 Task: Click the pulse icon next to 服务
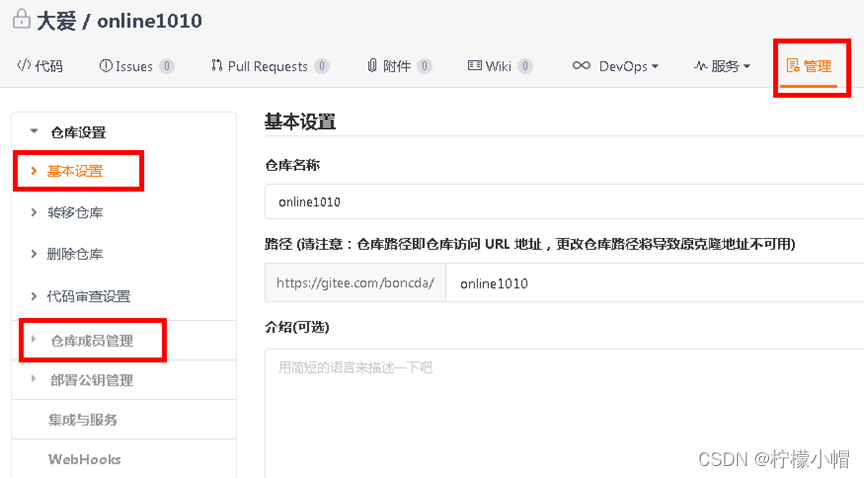tap(700, 66)
